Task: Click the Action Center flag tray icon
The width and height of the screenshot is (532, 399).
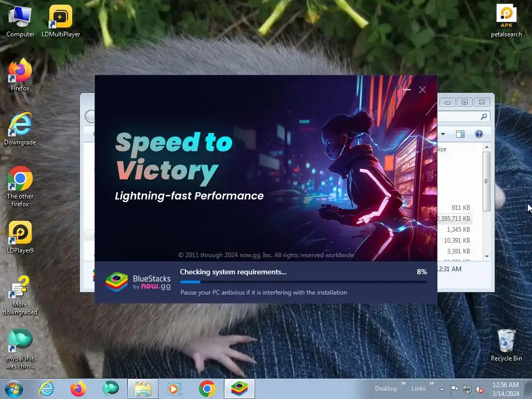Action: pyautogui.click(x=454, y=389)
